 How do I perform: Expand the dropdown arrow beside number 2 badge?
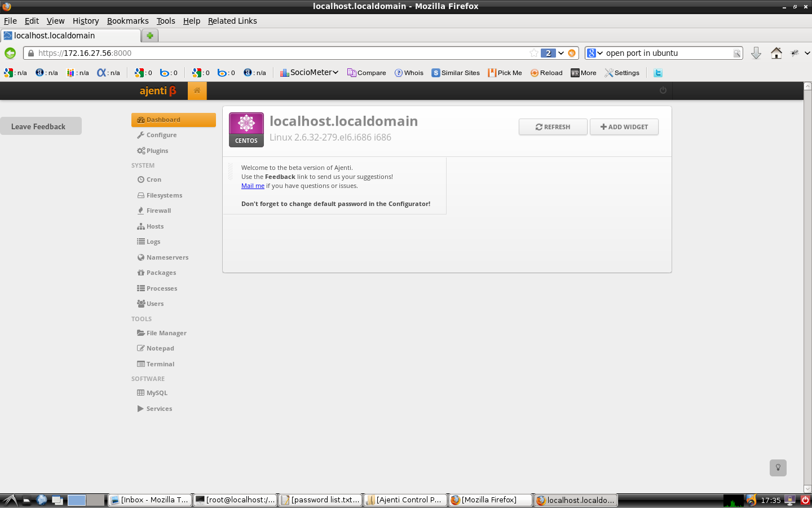(561, 53)
